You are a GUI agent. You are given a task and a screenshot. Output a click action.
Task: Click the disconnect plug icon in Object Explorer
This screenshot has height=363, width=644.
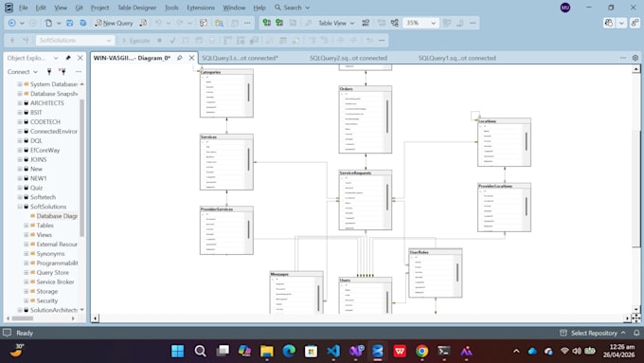[63, 71]
